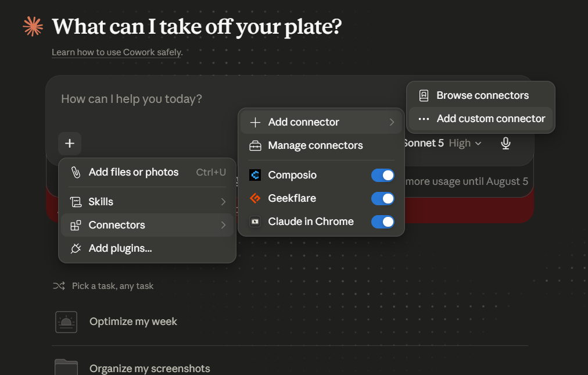
Task: Click the Claude in Chrome icon
Action: coord(255,222)
